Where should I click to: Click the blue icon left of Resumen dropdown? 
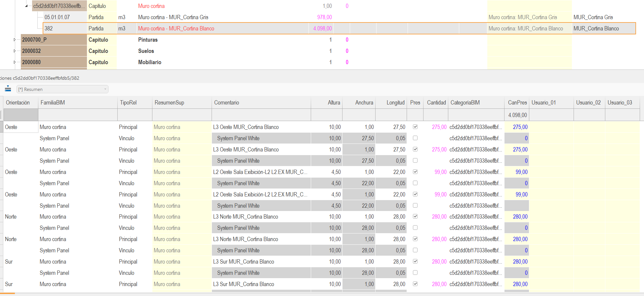click(x=8, y=89)
